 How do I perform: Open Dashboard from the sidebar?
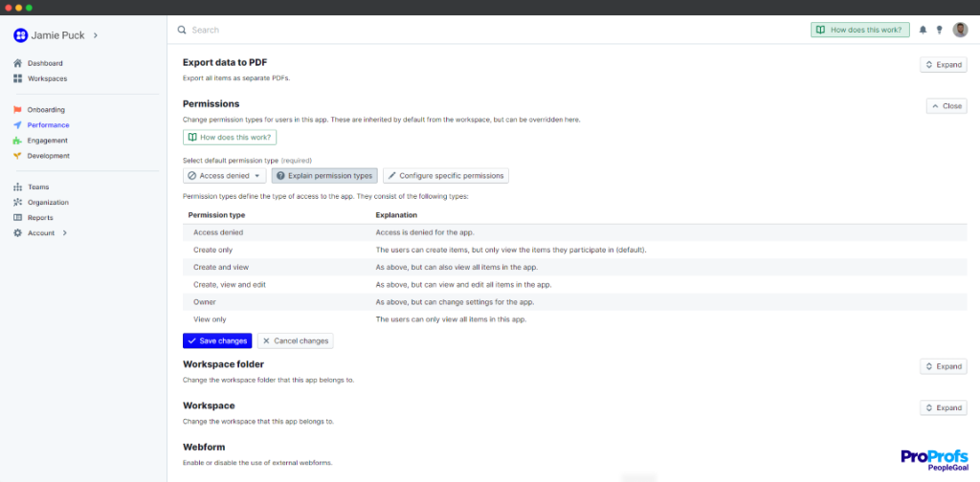pos(44,63)
